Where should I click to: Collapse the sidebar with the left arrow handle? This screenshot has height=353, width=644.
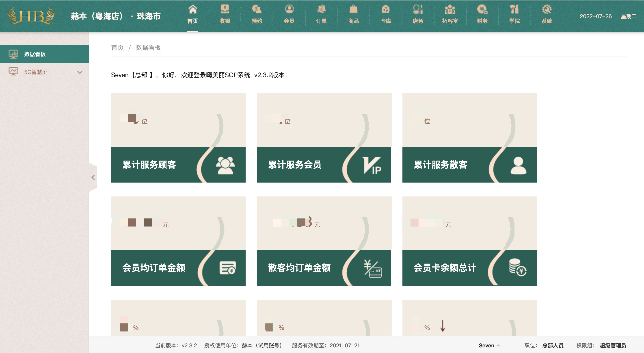93,177
